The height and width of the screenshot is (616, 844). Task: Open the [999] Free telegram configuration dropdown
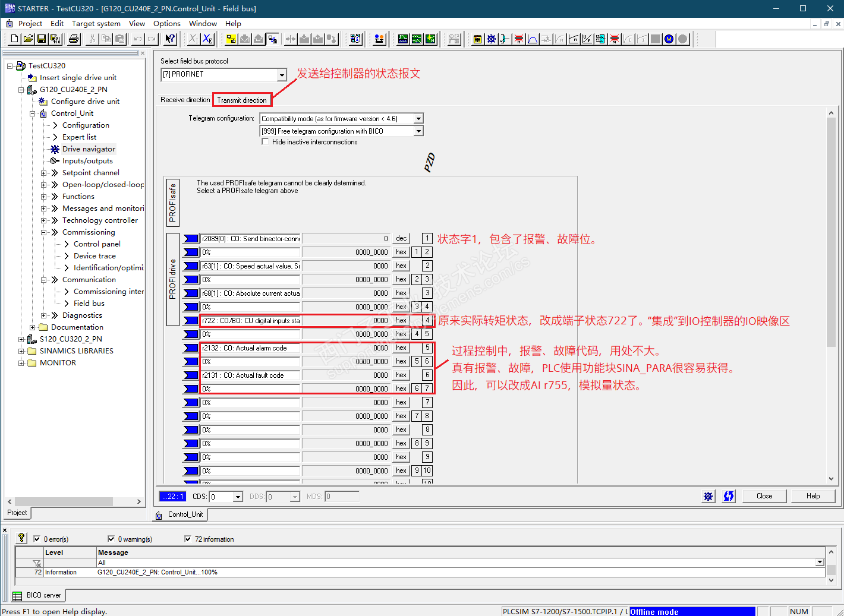(418, 131)
